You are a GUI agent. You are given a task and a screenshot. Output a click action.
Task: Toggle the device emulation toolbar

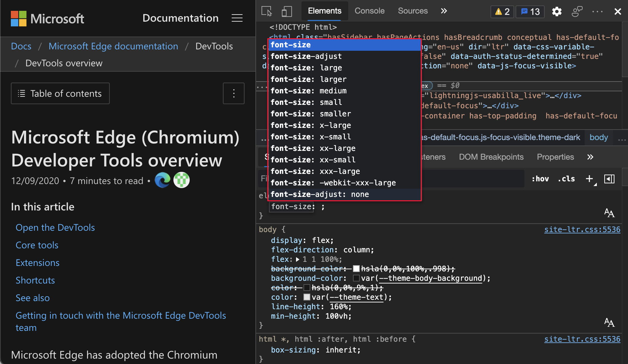(287, 11)
